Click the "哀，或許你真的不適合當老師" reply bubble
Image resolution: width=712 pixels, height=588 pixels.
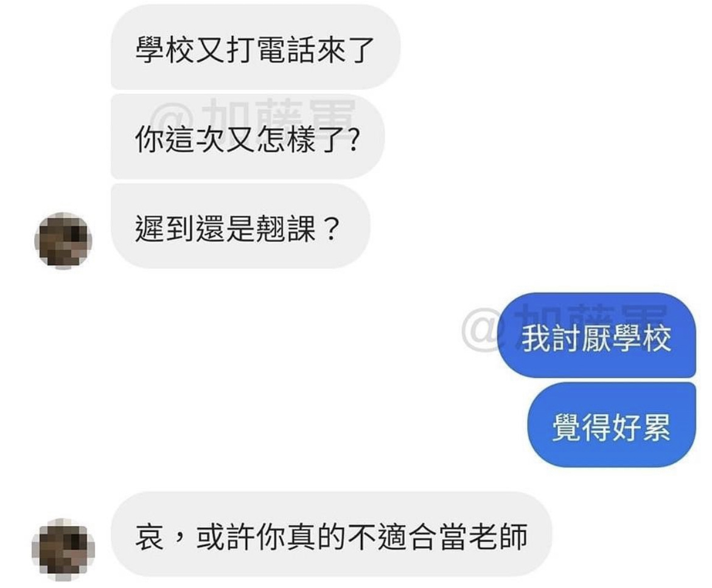331,534
